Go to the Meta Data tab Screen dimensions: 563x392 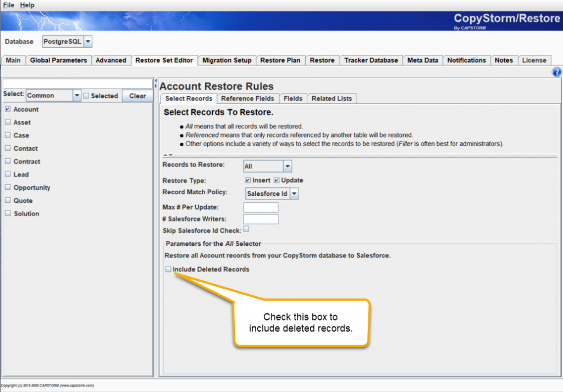423,60
